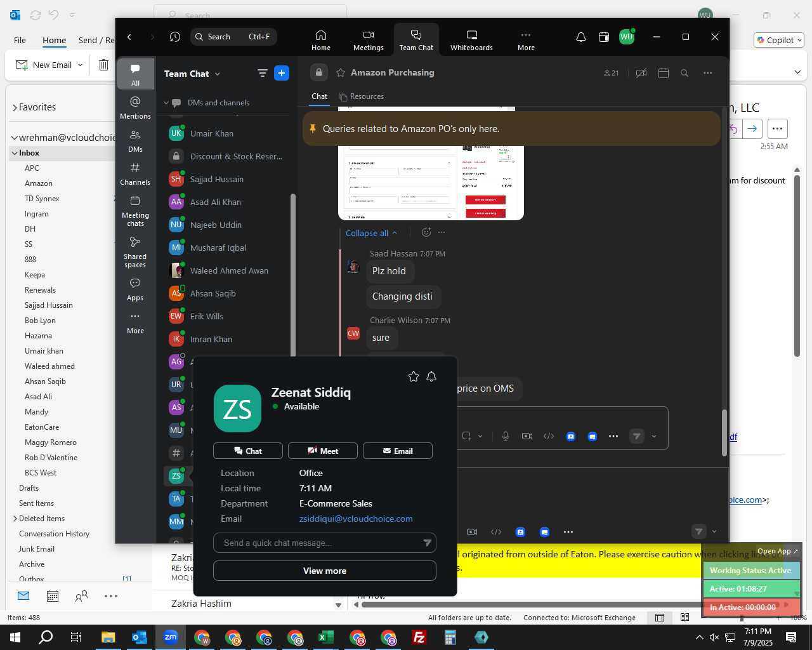This screenshot has height=650, width=812.
Task: Switch to Whiteboards tab
Action: [471, 40]
